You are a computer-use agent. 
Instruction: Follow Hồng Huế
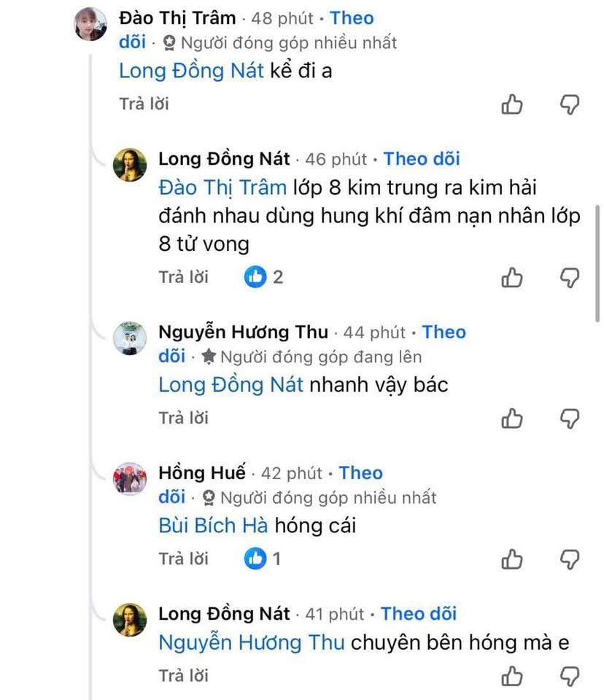pyautogui.click(x=360, y=473)
